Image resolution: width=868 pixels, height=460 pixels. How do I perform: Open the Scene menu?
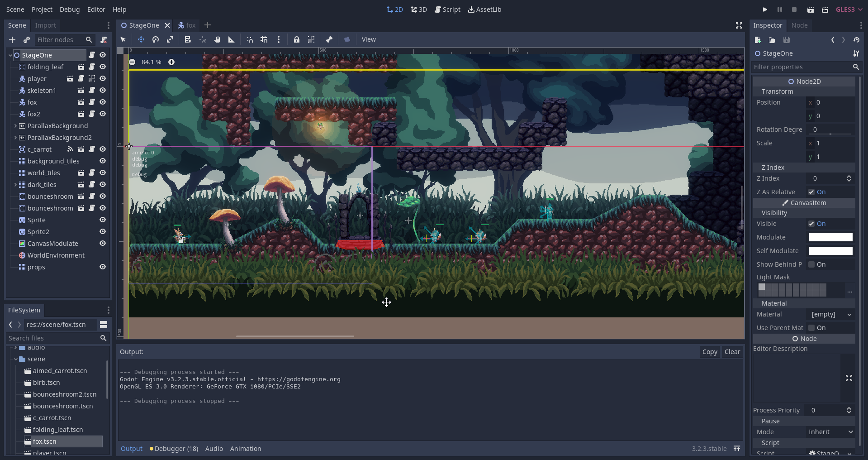coord(15,10)
